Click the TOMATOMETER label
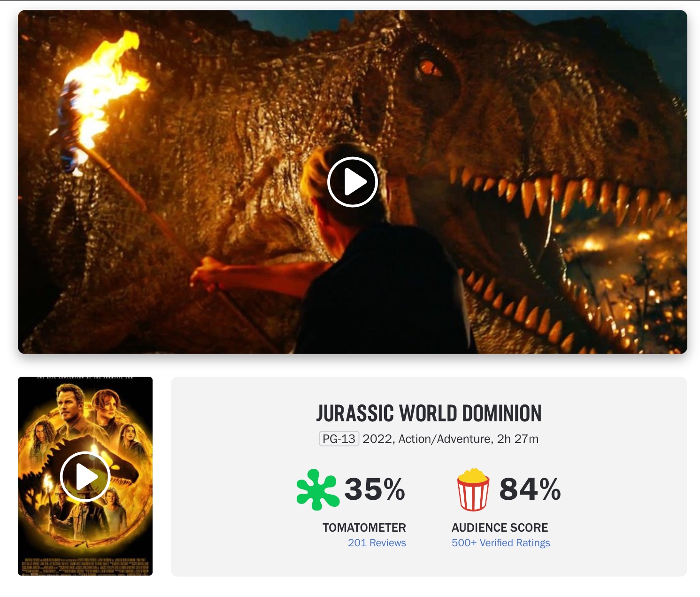 click(364, 527)
